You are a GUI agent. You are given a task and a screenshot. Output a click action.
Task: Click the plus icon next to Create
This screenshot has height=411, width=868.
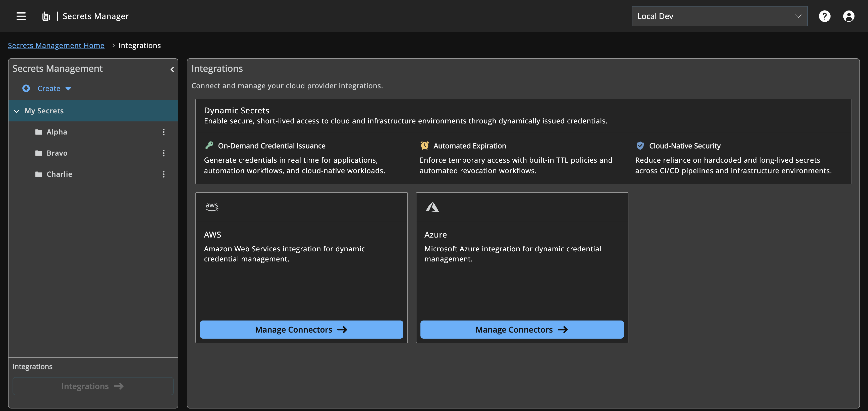pos(26,88)
